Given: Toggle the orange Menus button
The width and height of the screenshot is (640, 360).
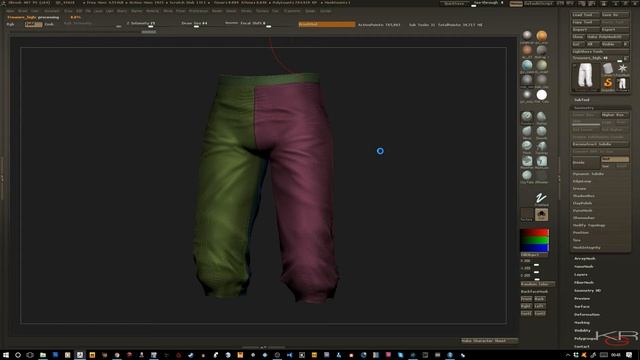Looking at the screenshot, I should click(516, 3).
